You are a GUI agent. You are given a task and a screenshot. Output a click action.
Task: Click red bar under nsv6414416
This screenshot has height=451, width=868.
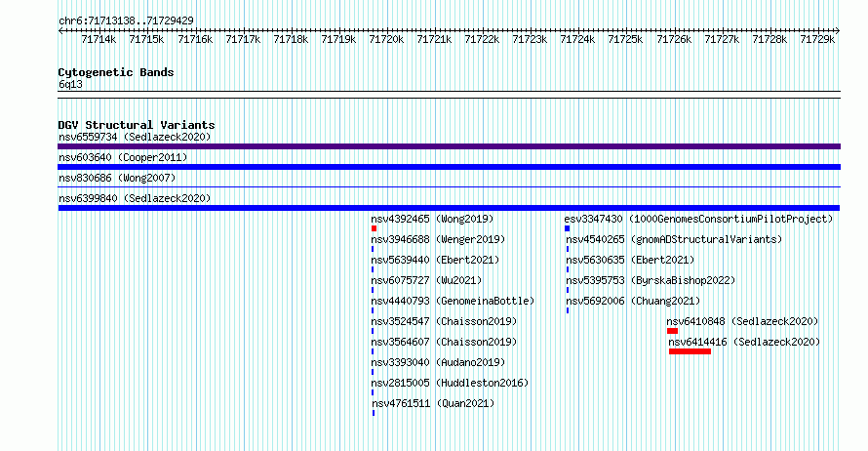click(690, 351)
